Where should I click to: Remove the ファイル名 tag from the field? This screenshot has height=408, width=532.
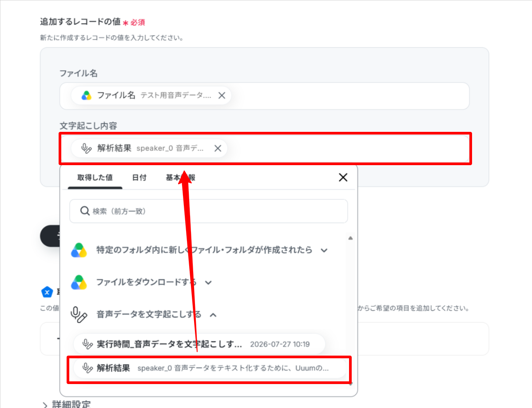pos(222,95)
